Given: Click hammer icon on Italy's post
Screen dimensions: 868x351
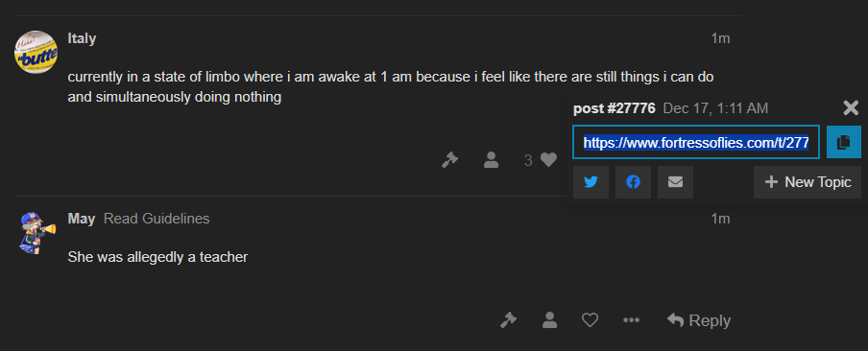Looking at the screenshot, I should point(449,160).
